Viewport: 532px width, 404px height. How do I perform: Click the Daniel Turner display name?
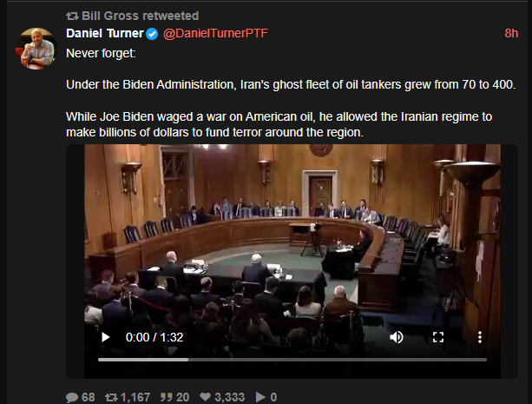pos(105,33)
